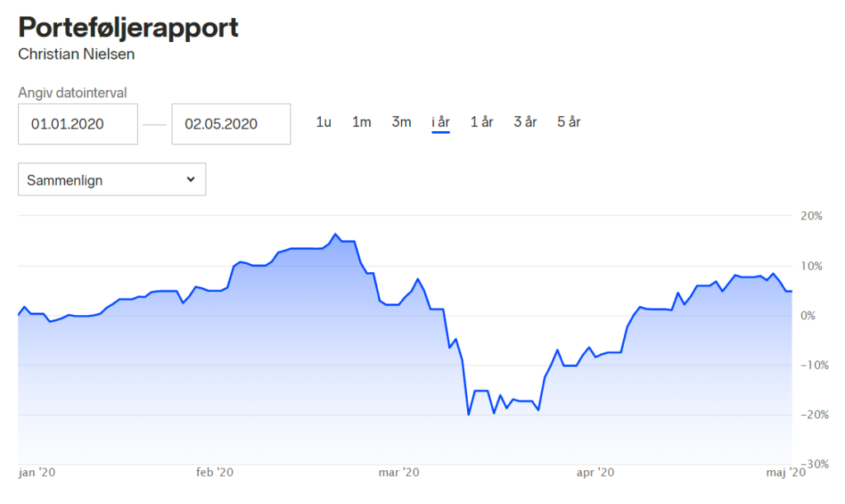Select the 1u time range
The width and height of the screenshot is (845, 504).
coord(323,122)
